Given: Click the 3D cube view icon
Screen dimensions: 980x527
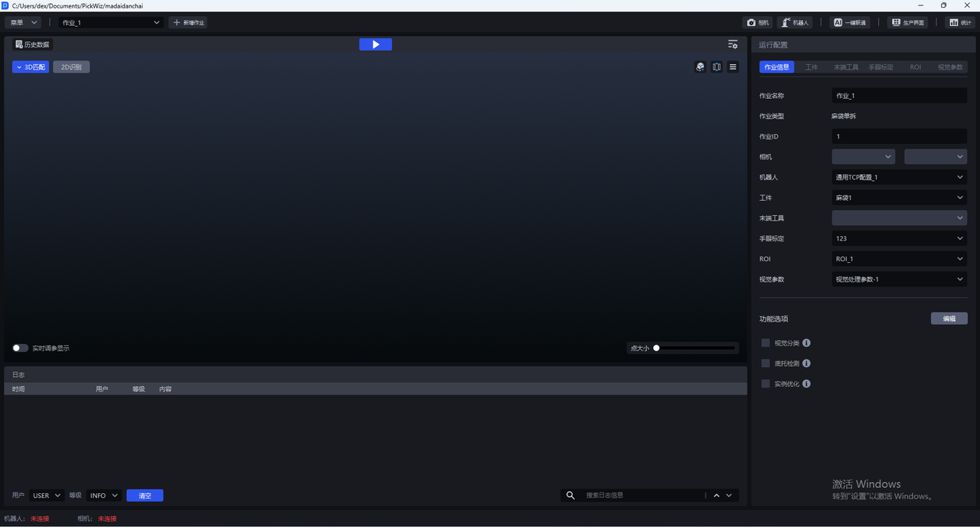Looking at the screenshot, I should coord(700,67).
